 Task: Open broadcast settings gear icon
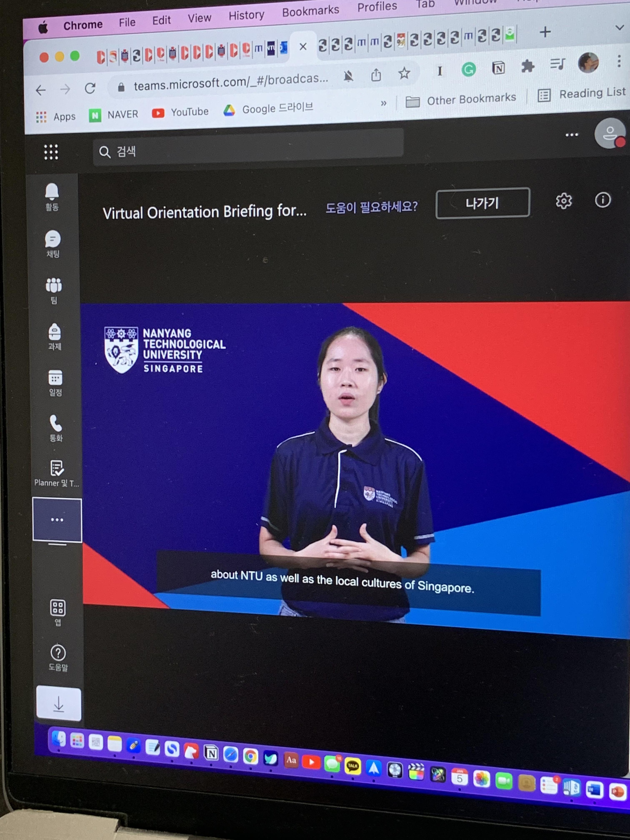(x=564, y=201)
